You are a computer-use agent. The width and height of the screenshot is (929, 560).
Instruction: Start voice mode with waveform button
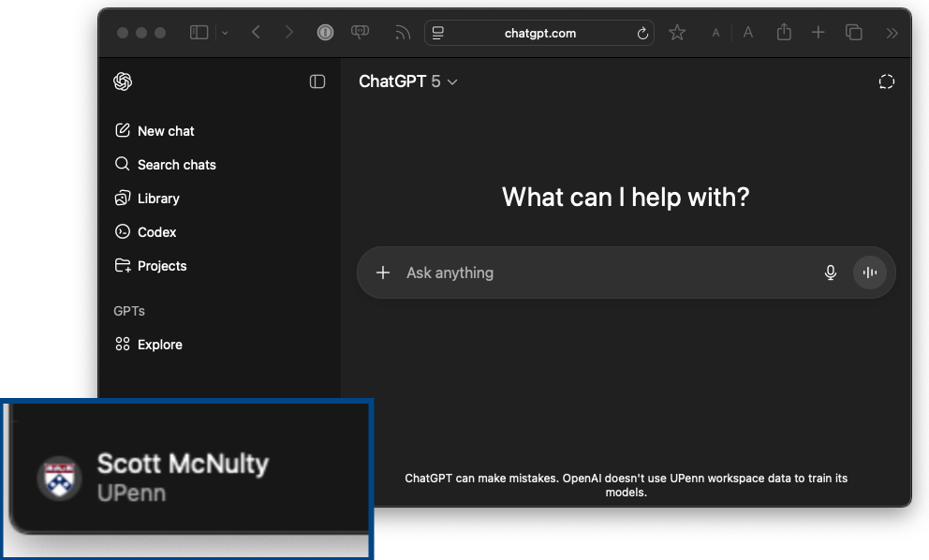(x=870, y=273)
